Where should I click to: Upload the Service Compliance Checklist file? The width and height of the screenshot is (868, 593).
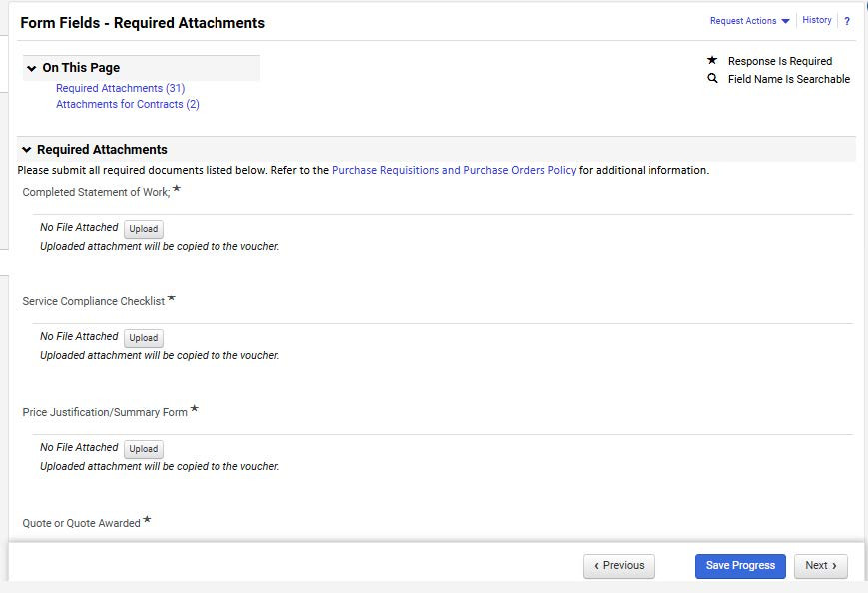(x=143, y=338)
